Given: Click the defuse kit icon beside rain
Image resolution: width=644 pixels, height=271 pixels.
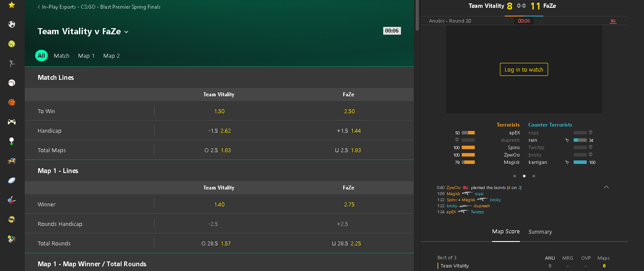Looking at the screenshot, I should pos(567,140).
